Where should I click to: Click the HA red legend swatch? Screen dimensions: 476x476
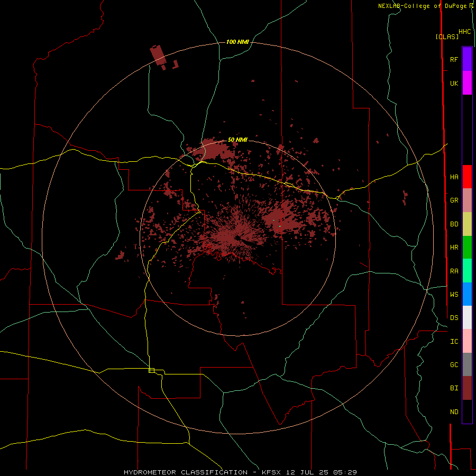coord(467,177)
